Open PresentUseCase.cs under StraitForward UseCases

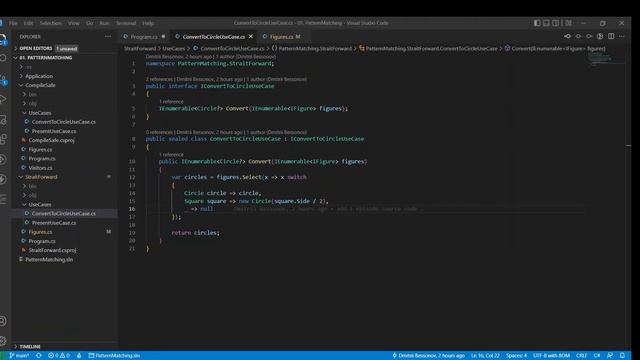coord(64,222)
